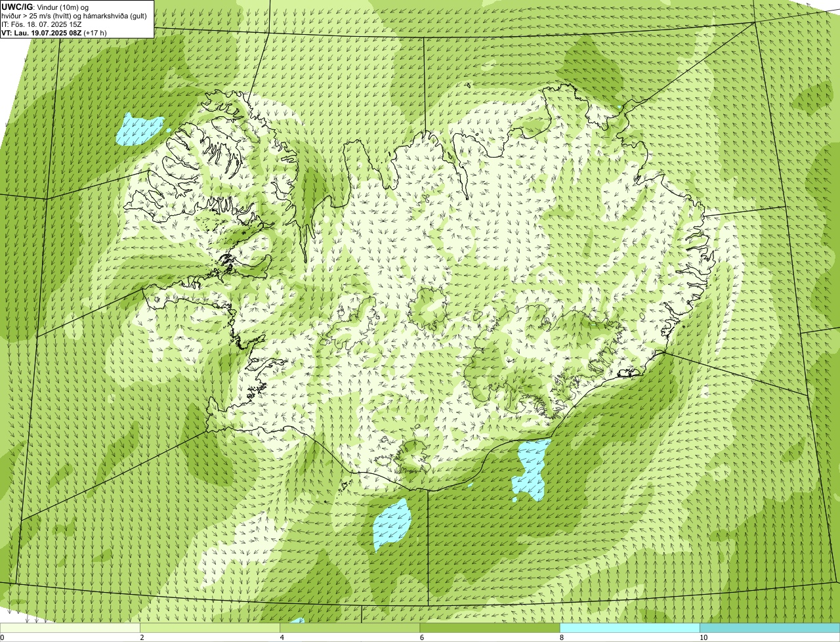Image resolution: width=840 pixels, height=642 pixels.
Task: Click the medium green 4–6 legend swatch
Action: 350,628
